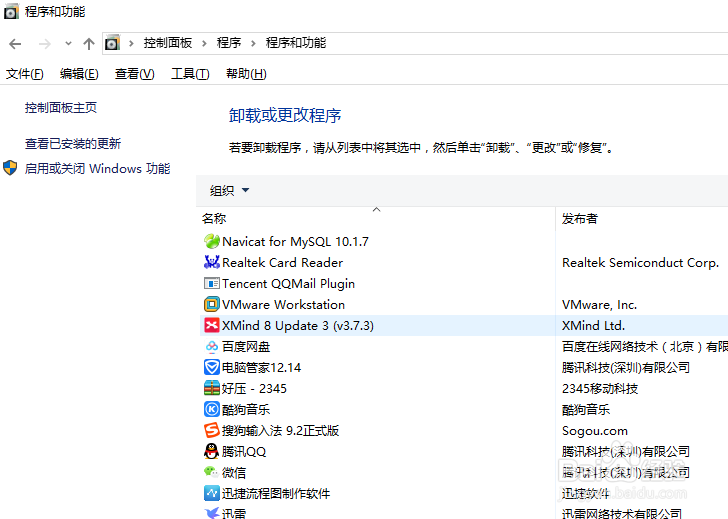Click publisher XMind Ltd.

(x=593, y=325)
